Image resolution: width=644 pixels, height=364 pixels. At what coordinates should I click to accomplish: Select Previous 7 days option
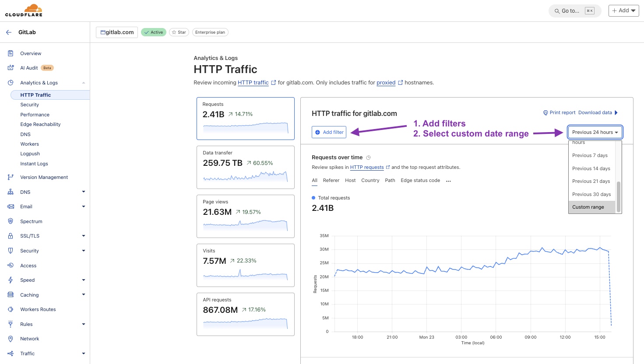(x=592, y=155)
